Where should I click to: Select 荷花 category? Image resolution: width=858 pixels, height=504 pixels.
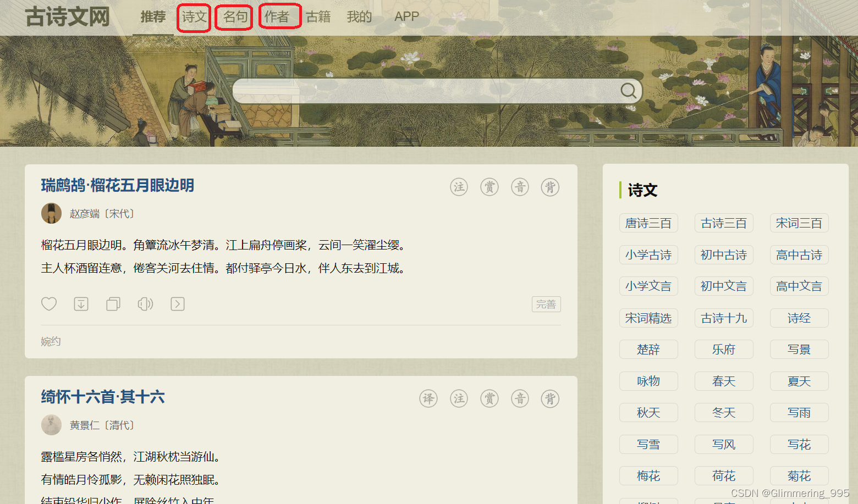pos(724,476)
